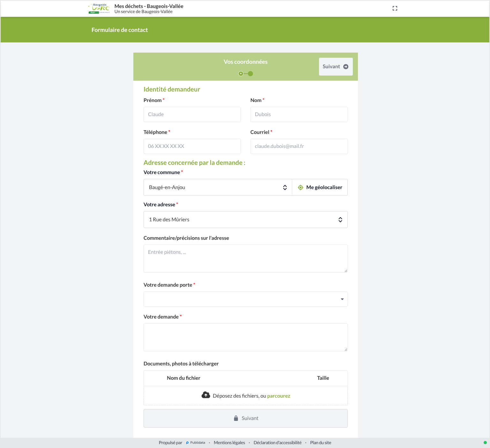Click the Formulaire de contact heading

point(120,30)
